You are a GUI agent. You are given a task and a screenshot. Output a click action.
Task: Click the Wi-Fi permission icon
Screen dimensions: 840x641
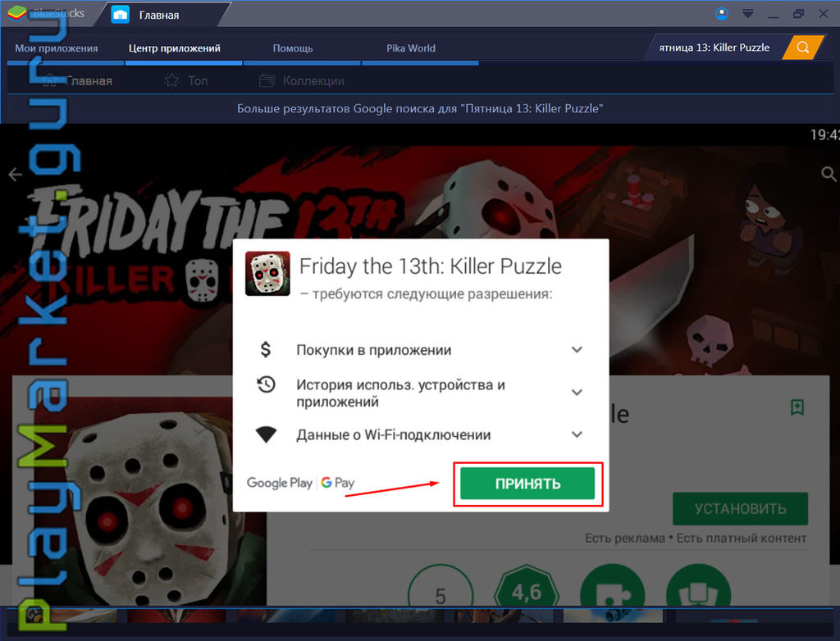(x=266, y=434)
